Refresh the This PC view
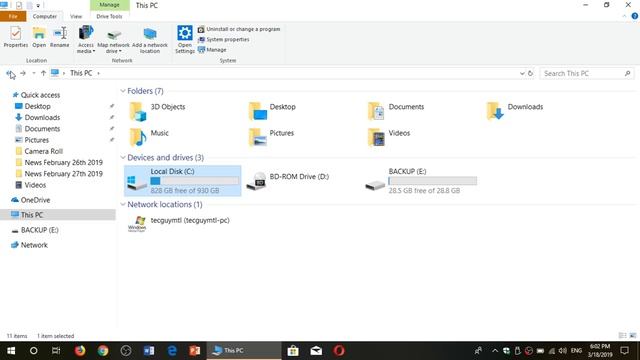 pyautogui.click(x=531, y=73)
